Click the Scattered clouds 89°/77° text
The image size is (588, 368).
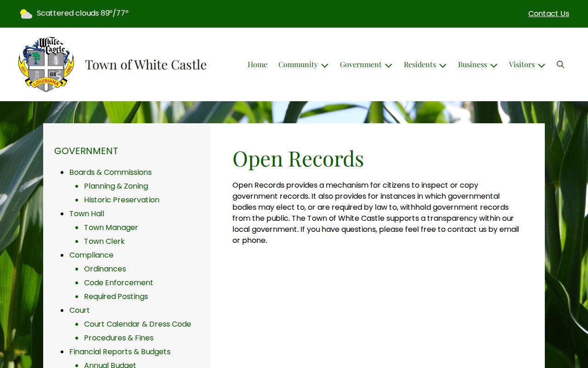(83, 13)
